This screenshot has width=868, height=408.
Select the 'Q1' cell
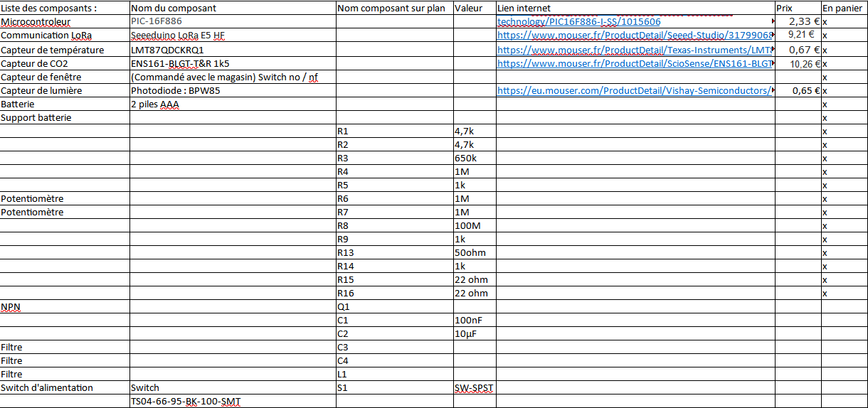(394, 306)
